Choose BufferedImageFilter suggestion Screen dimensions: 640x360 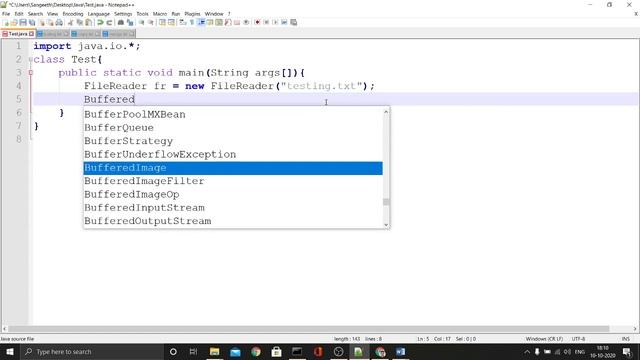tap(233, 181)
